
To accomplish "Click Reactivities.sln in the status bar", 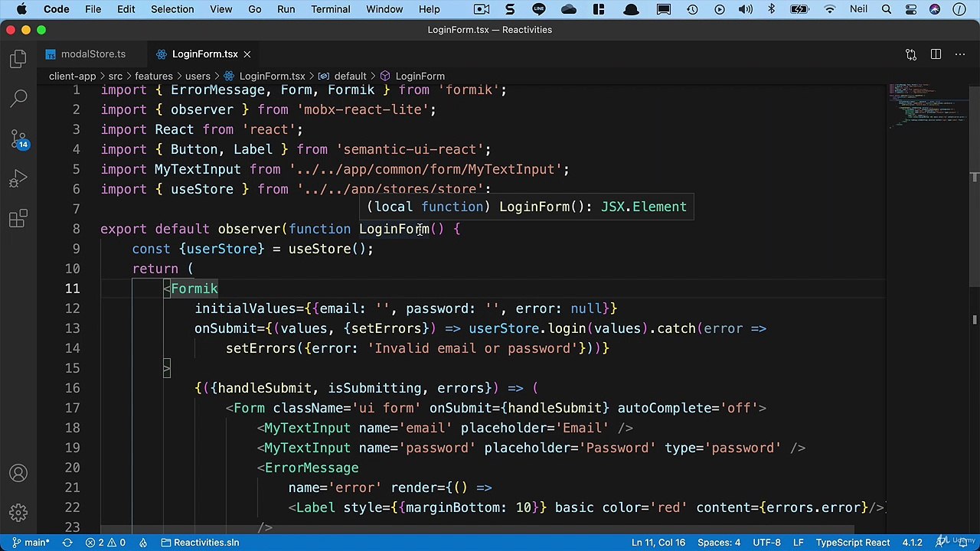I will [x=201, y=543].
